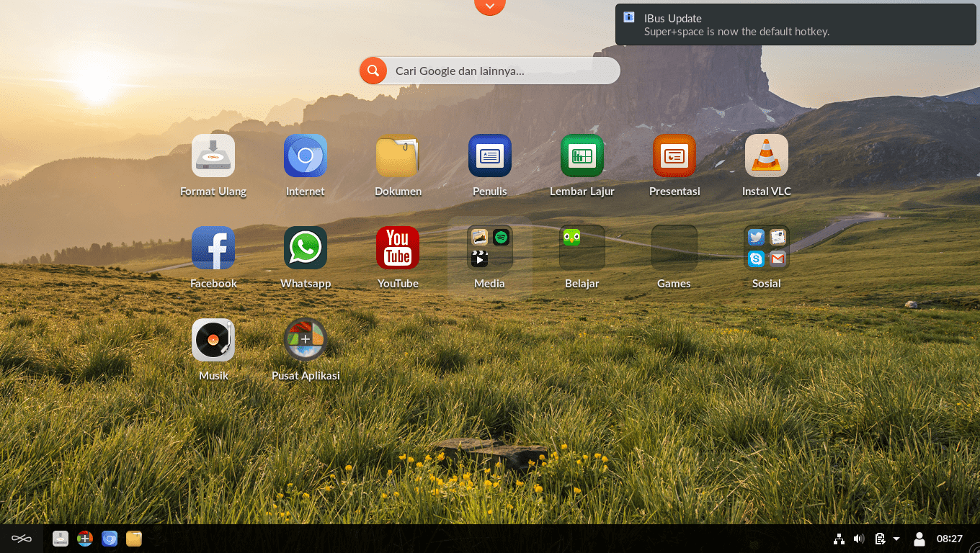The image size is (980, 553).
Task: Open the app center icon in taskbar
Action: point(85,539)
